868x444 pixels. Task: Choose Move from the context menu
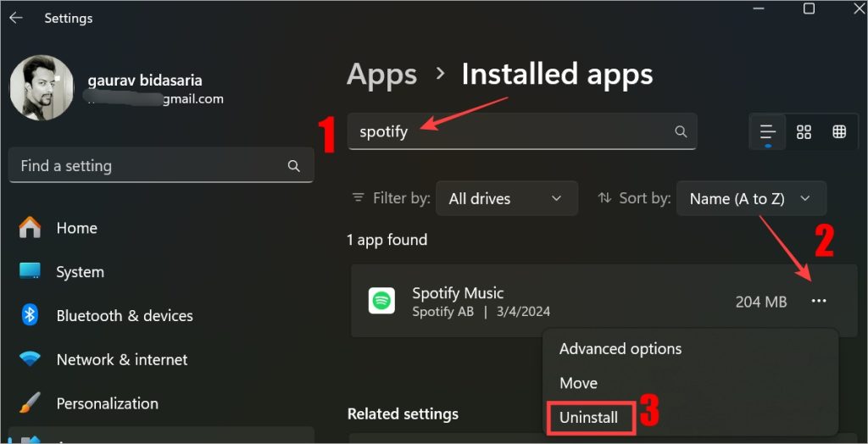[578, 383]
